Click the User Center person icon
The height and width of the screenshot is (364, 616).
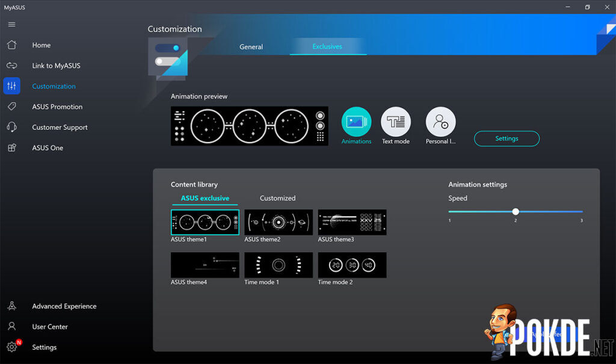click(x=12, y=326)
